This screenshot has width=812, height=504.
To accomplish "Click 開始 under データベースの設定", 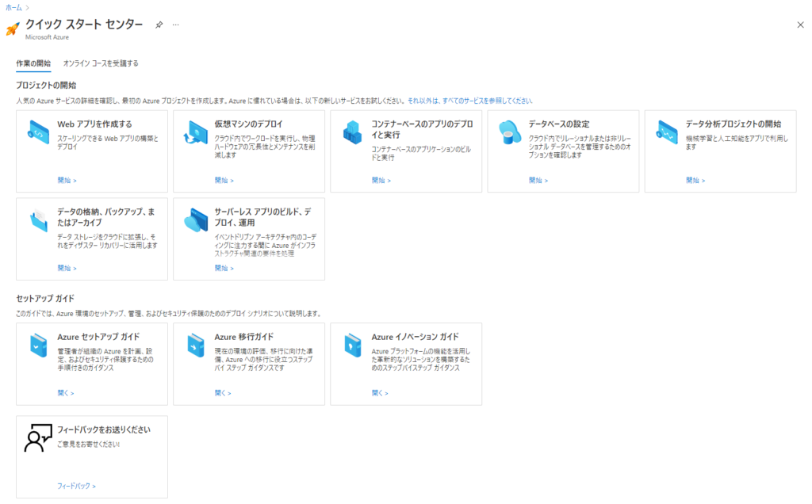I will [538, 180].
